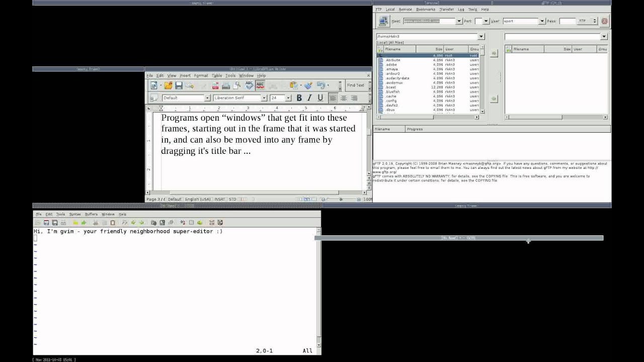Expand the gFTP remote path dropdown arrow
The image size is (644, 362).
coord(604,37)
